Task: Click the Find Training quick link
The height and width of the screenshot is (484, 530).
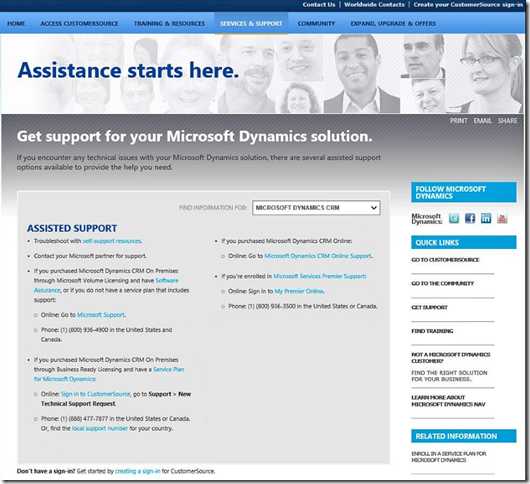Action: pyautogui.click(x=432, y=331)
